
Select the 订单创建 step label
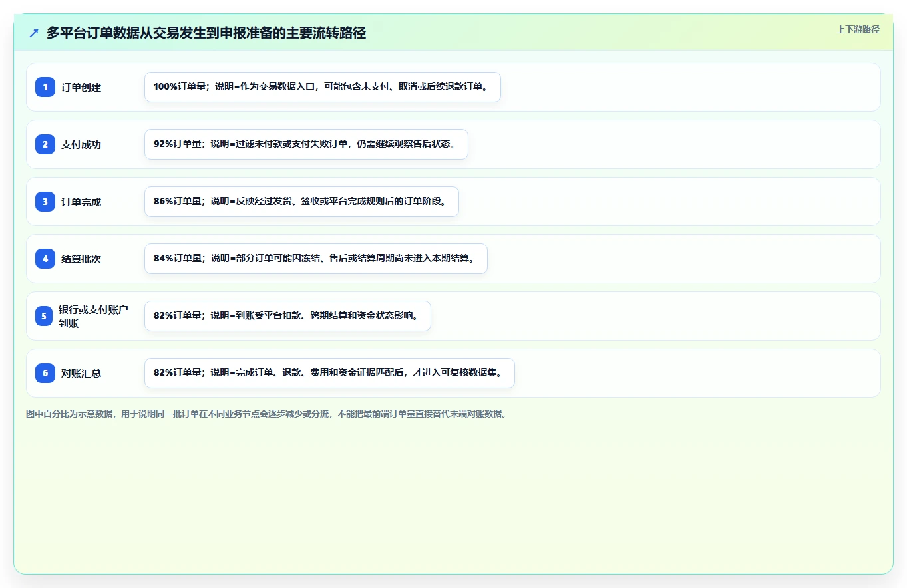tap(81, 88)
